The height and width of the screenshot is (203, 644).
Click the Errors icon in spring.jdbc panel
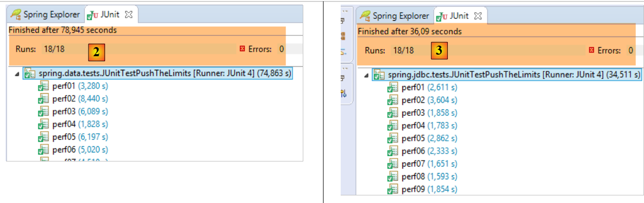(x=591, y=50)
